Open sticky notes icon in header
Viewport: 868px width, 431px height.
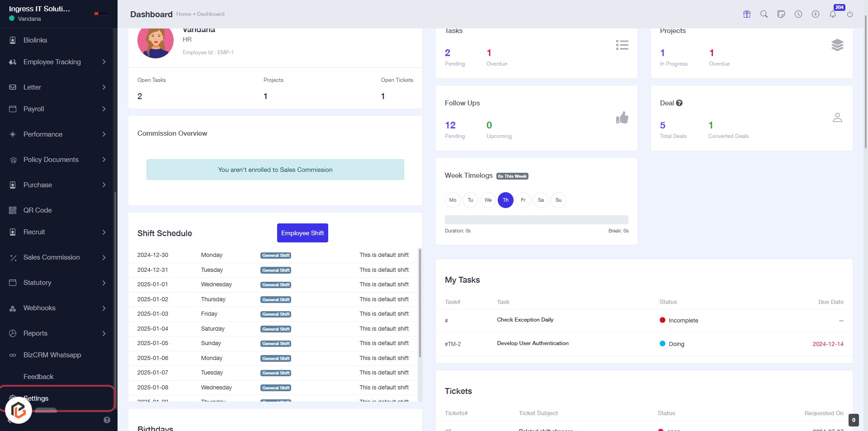point(781,14)
